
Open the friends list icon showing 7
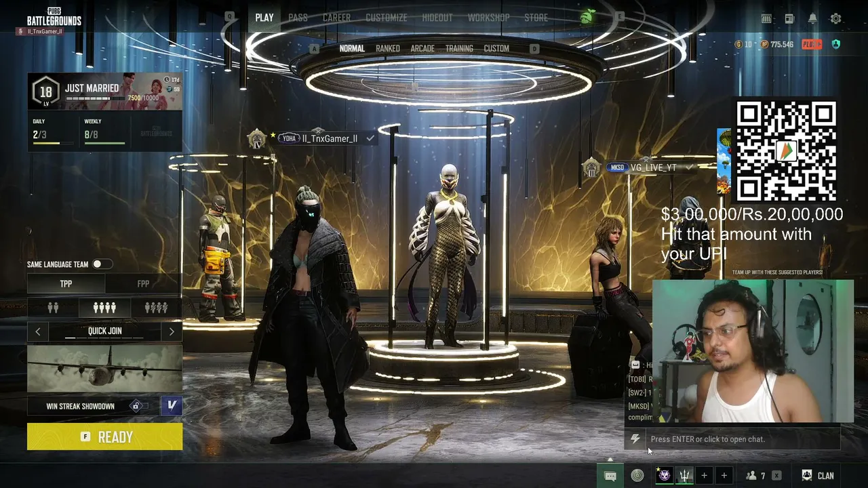pos(755,476)
